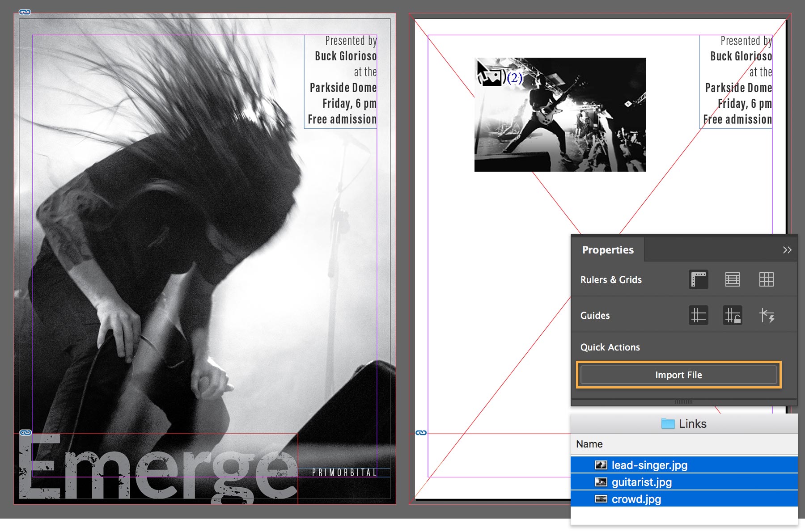Click the link badge near the Emerge text
The image size is (805, 532).
click(25, 432)
